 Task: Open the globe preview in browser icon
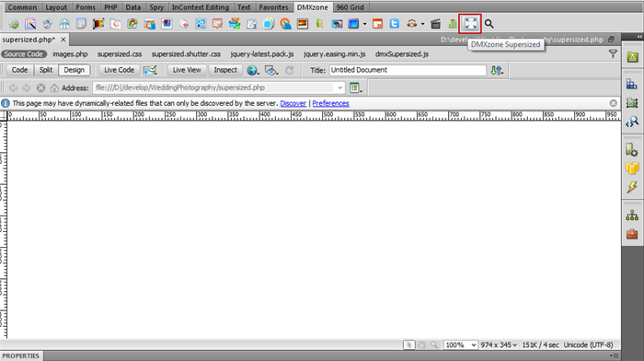pos(253,70)
